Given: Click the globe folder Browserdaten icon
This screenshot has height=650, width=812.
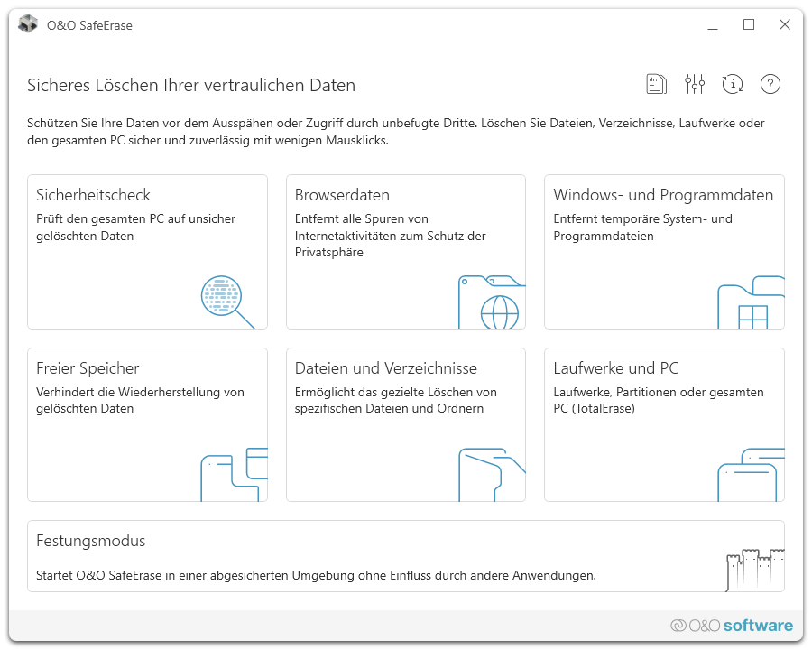Looking at the screenshot, I should (x=492, y=302).
